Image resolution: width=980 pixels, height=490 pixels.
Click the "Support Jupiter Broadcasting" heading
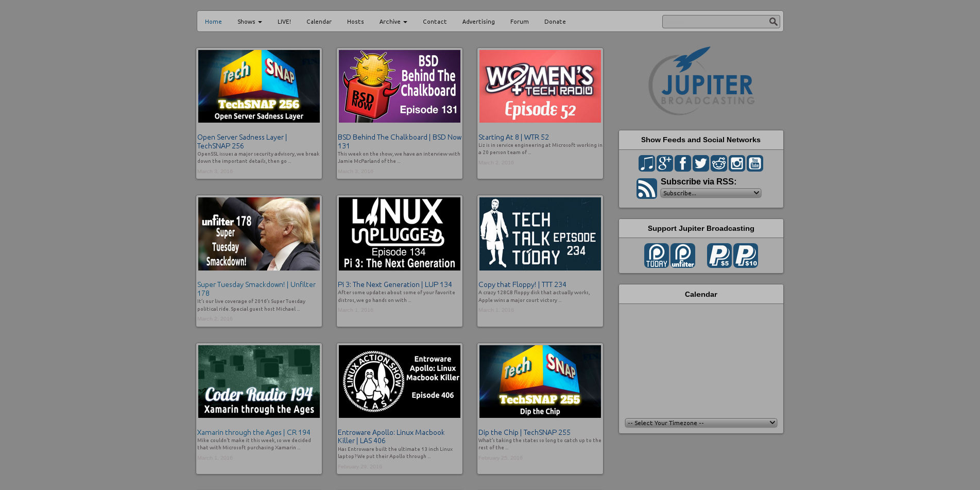point(701,228)
